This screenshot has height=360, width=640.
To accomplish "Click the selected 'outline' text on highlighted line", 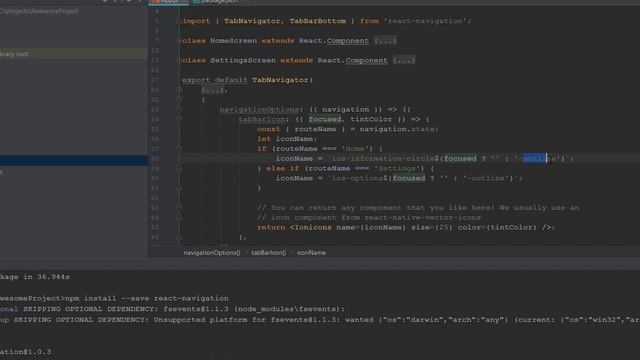I will coord(535,158).
